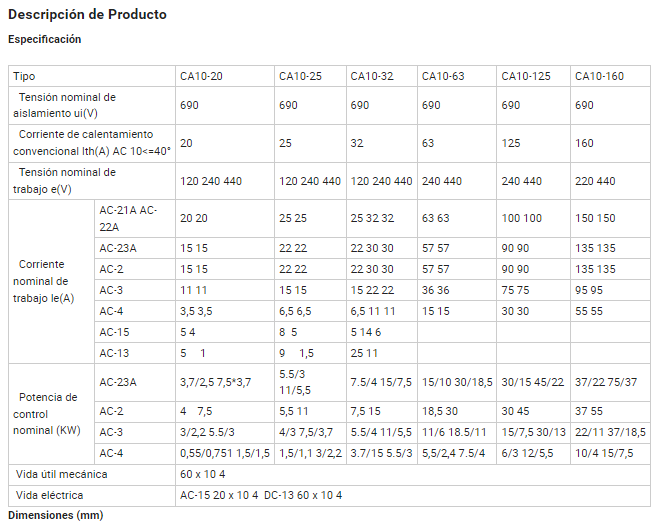This screenshot has height=528, width=672.
Task: Select the CA10-25 column header cell
Action: coord(310,76)
